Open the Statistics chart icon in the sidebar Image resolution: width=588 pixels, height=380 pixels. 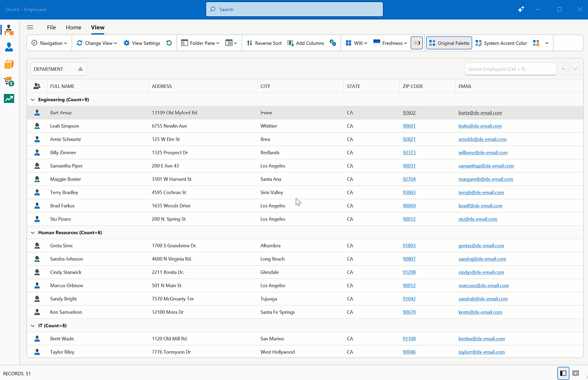point(9,99)
